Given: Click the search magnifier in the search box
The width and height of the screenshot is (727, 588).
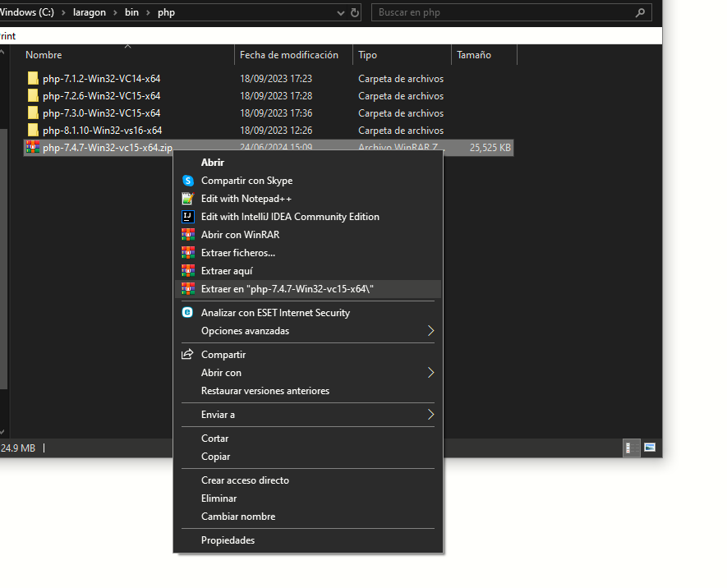Looking at the screenshot, I should click(640, 12).
